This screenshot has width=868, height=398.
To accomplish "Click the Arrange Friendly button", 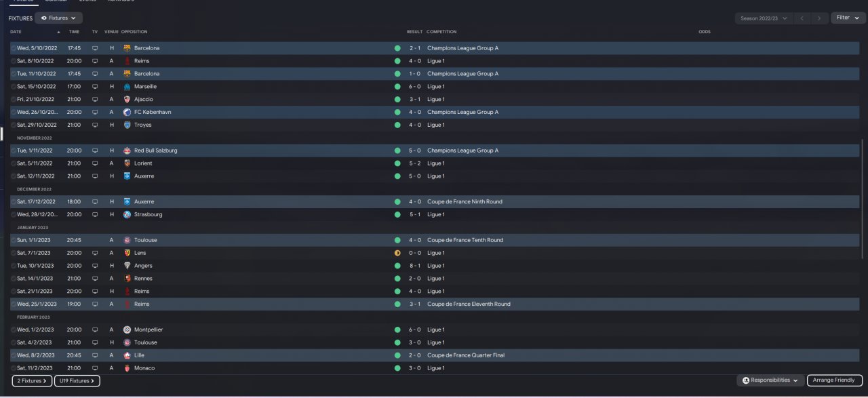I will tap(834, 380).
